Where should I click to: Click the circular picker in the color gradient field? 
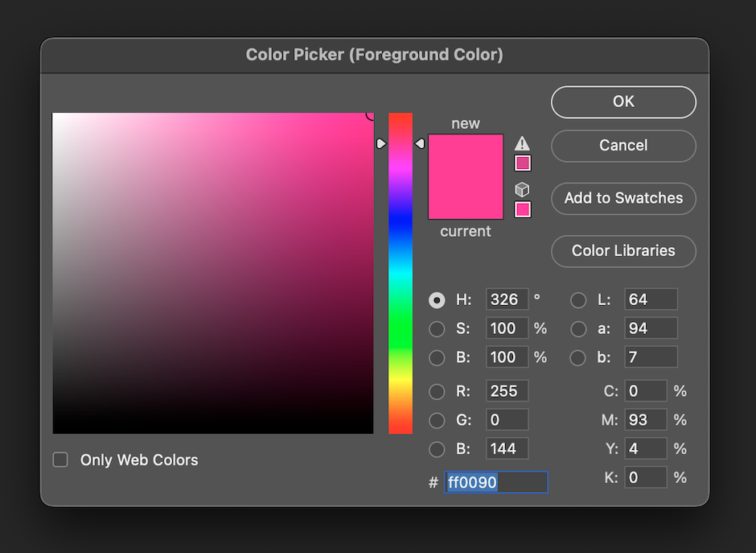369,117
